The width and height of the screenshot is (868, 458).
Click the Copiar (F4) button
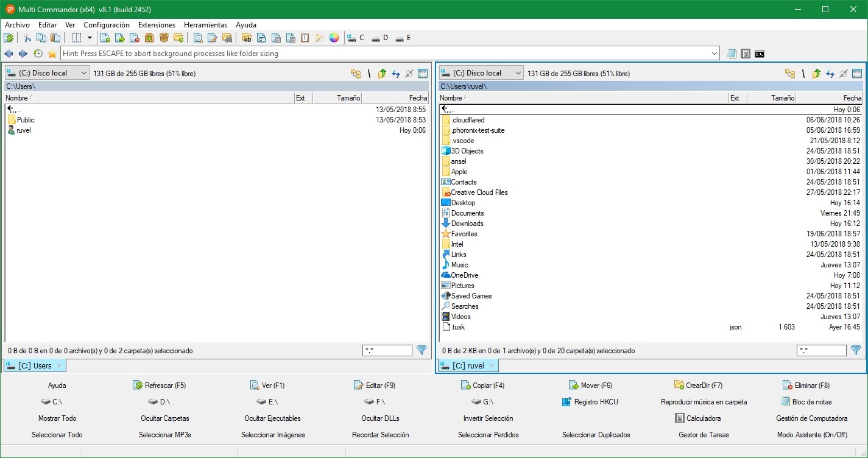(x=483, y=386)
